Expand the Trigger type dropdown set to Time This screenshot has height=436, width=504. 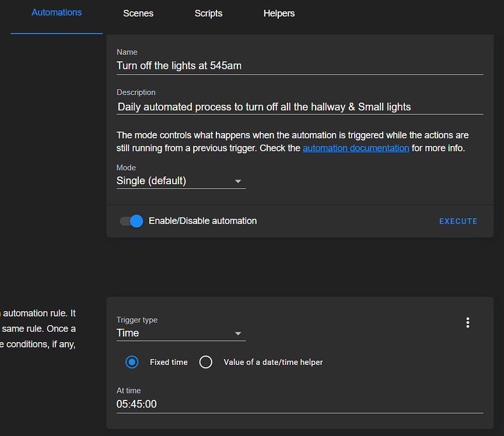coord(175,333)
